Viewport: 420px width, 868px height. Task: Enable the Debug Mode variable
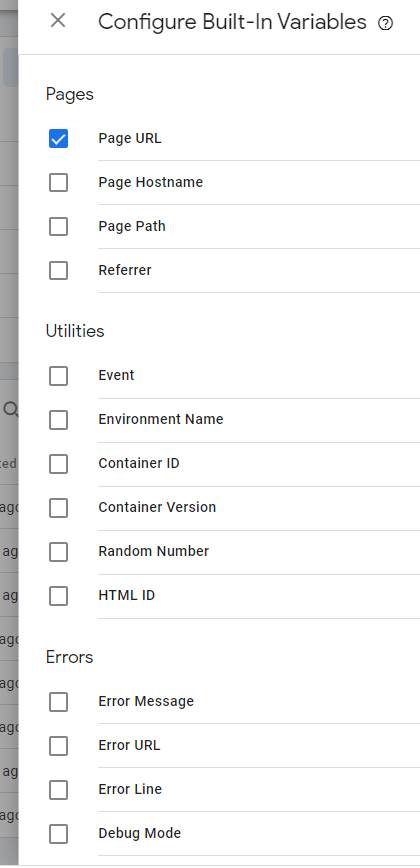(x=59, y=834)
